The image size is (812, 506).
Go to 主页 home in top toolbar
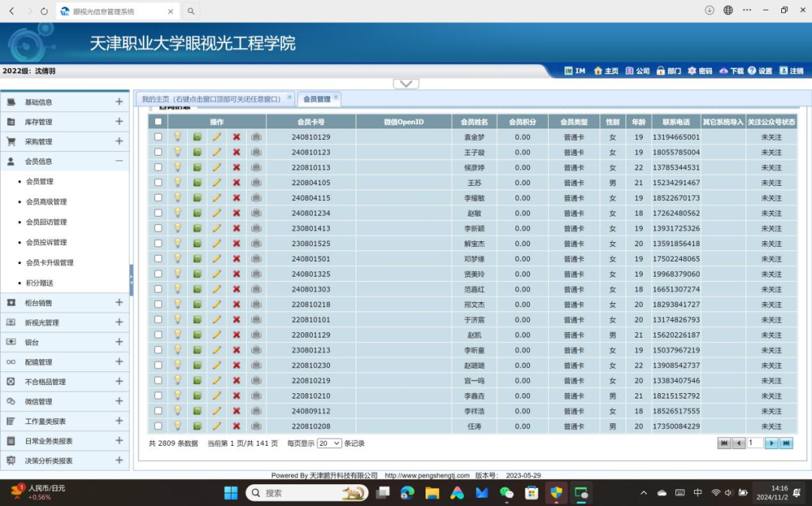click(606, 71)
